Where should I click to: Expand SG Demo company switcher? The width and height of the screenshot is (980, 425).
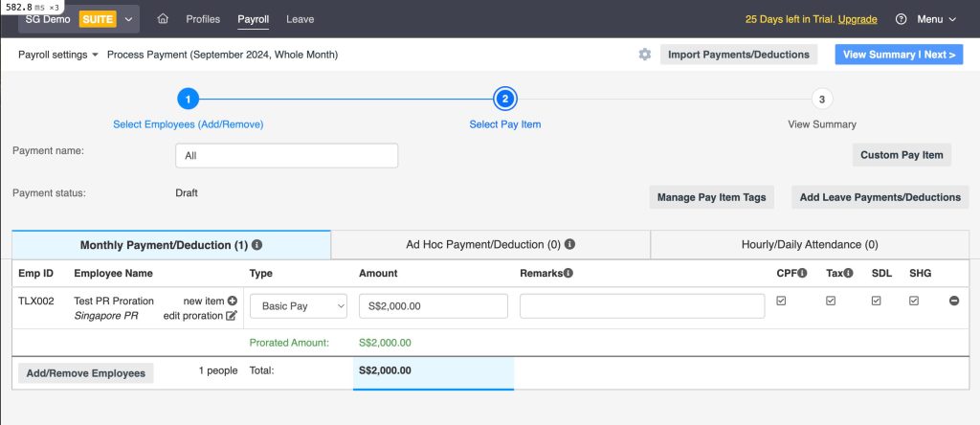pos(129,19)
